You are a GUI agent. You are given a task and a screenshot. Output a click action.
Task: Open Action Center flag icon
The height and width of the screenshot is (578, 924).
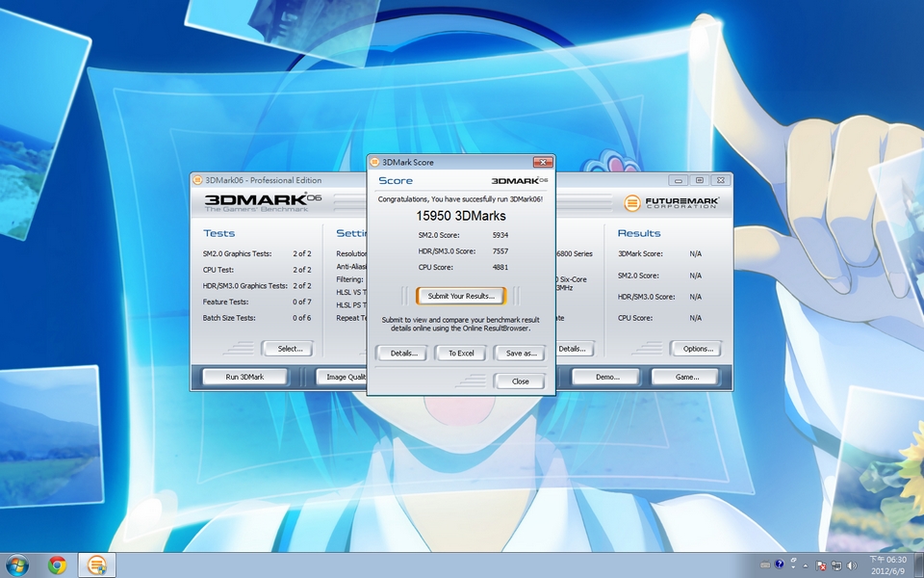tap(821, 565)
